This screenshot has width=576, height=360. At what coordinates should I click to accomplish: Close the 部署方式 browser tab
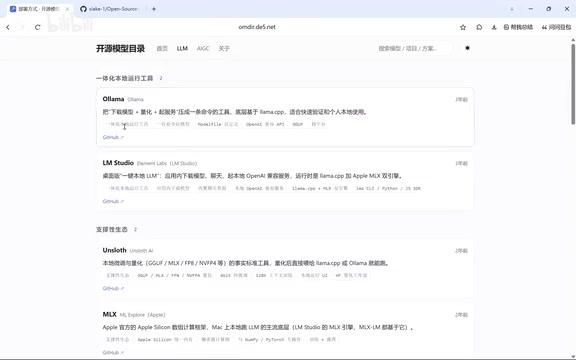coord(67,9)
